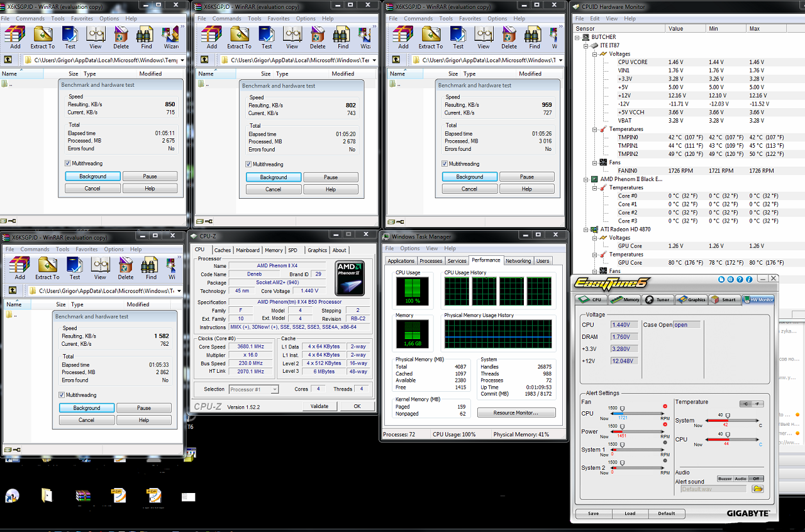Viewport: 805px width, 532px height.
Task: Switch to the Mainboard tab in CPU-Z
Action: (248, 250)
